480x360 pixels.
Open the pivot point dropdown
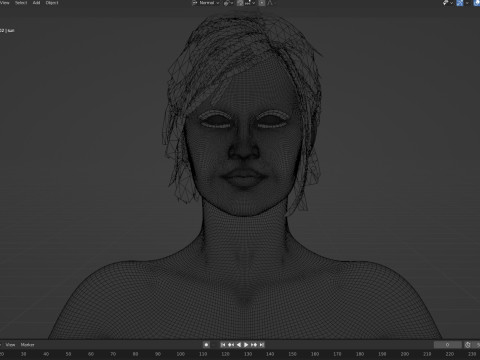[x=228, y=3]
